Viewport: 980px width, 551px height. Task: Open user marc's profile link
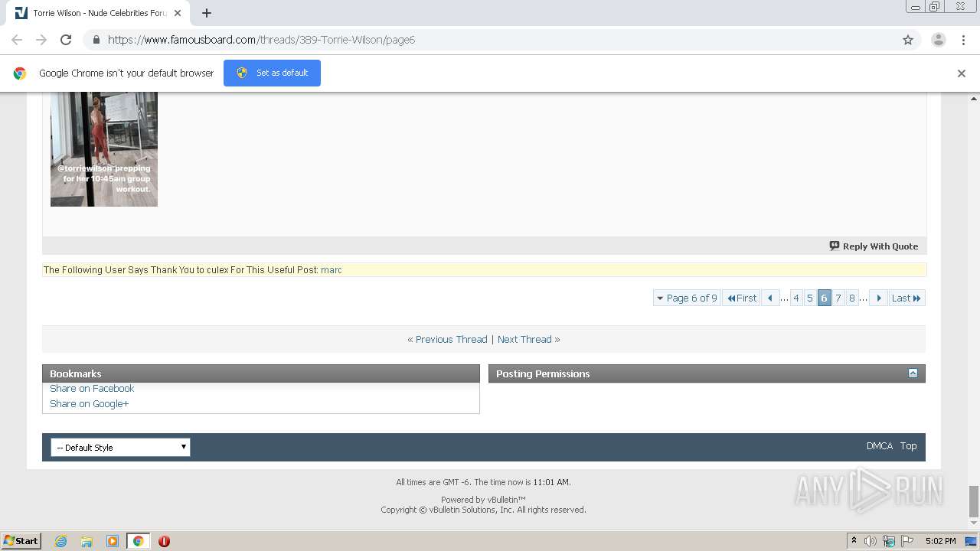tap(332, 270)
